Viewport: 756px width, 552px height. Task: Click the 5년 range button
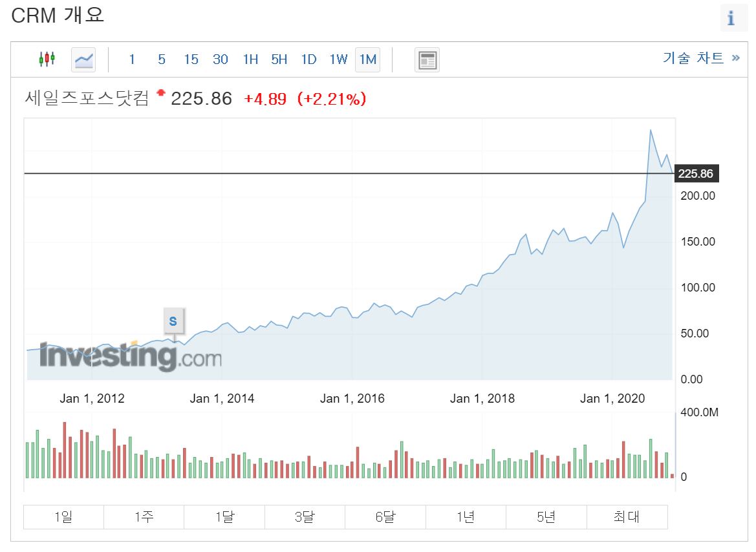tap(546, 516)
